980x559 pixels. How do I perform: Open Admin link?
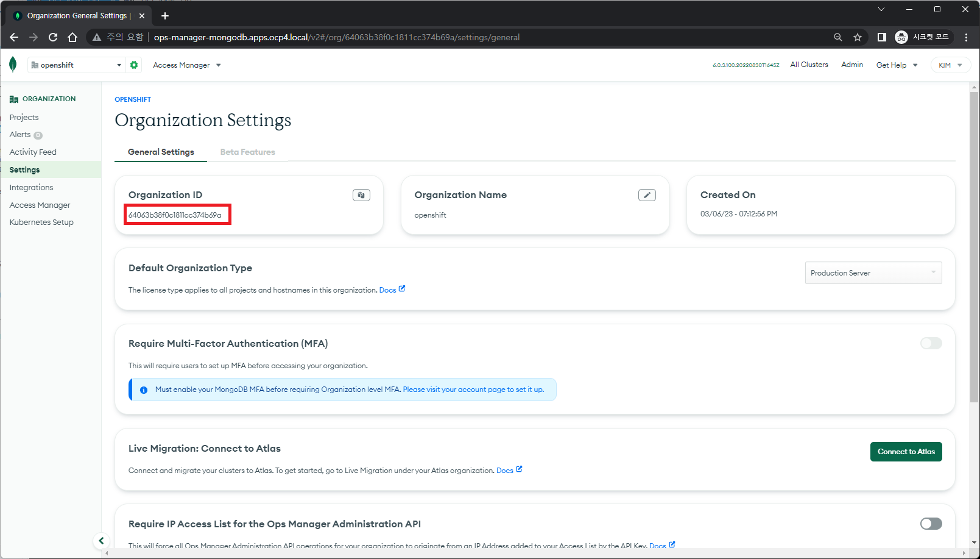[x=852, y=65]
